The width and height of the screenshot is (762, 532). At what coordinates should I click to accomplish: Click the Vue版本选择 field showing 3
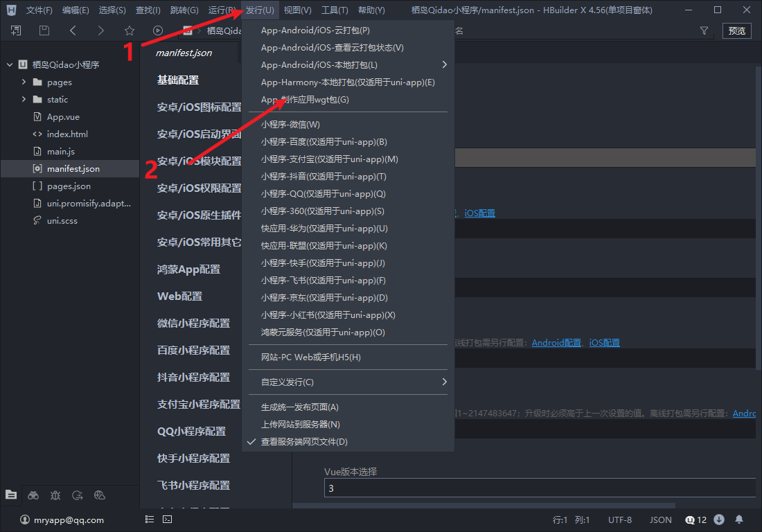[x=540, y=488]
